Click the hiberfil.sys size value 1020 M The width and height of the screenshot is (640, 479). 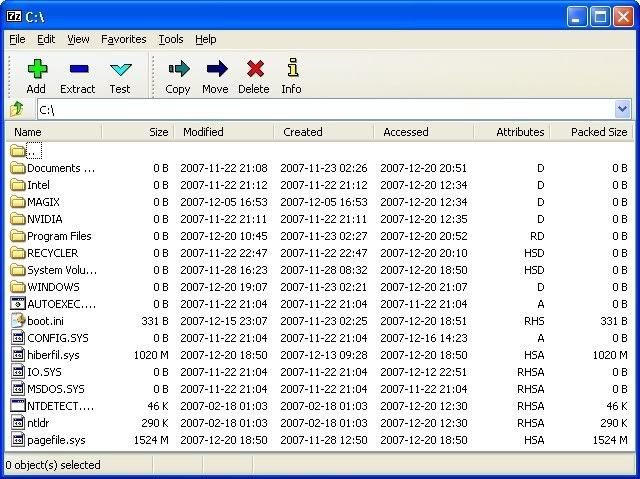(151, 355)
